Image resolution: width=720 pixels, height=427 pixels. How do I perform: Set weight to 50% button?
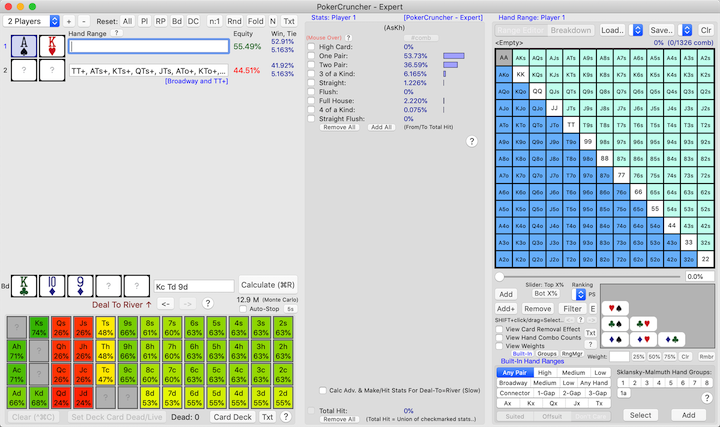(x=654, y=357)
